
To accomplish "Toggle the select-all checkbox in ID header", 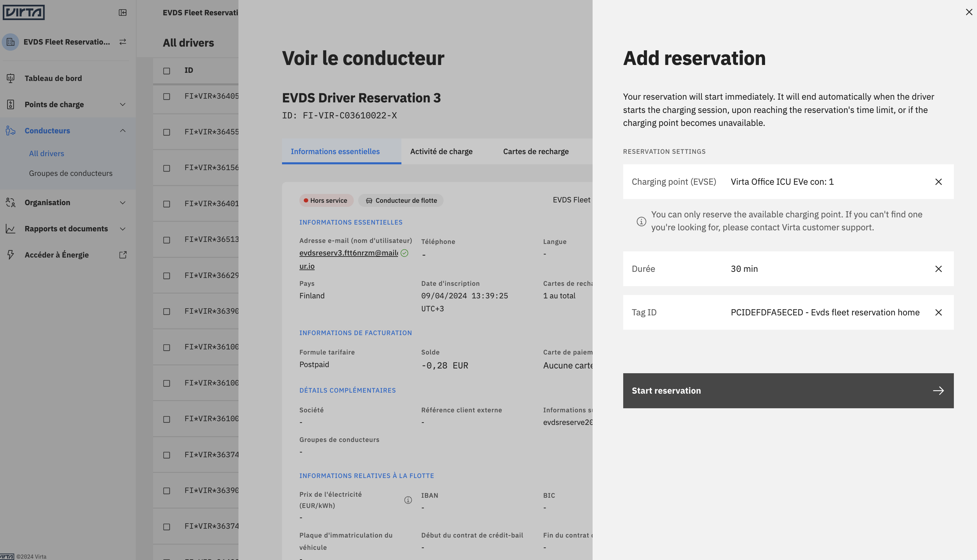I will point(166,71).
